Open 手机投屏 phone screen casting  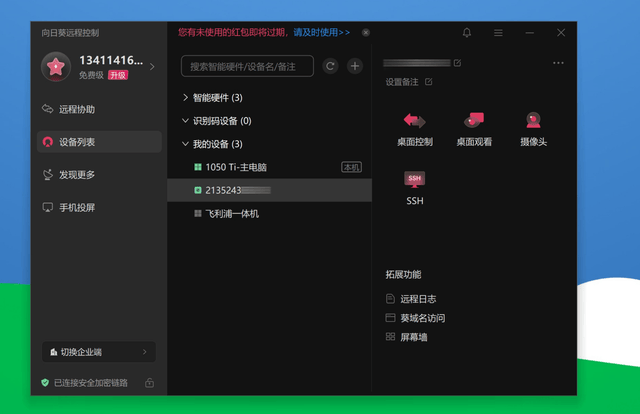coord(99,207)
